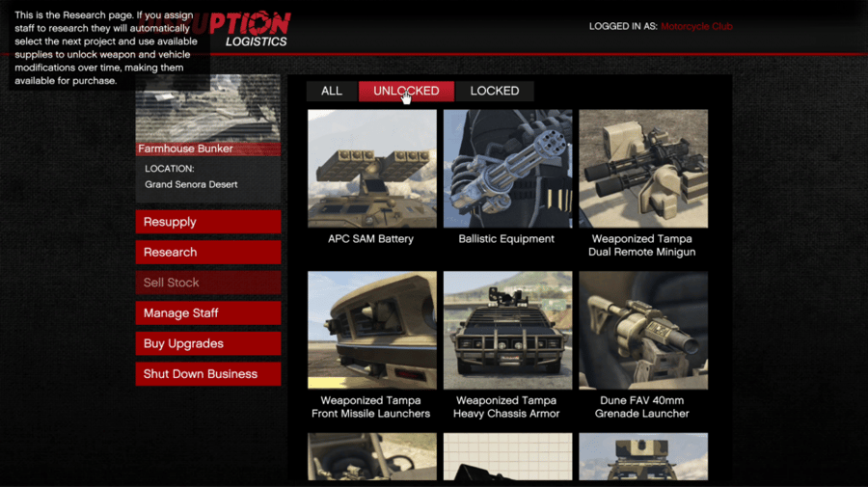Viewport: 868px width, 487px height.
Task: Click the 40mm Grenade Launcher caption text
Action: coord(642,407)
